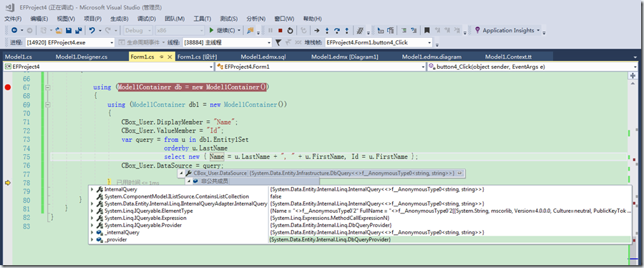Screen dimensions: 644x268
Task: Collapse the code block at line 69
Action: [48, 105]
